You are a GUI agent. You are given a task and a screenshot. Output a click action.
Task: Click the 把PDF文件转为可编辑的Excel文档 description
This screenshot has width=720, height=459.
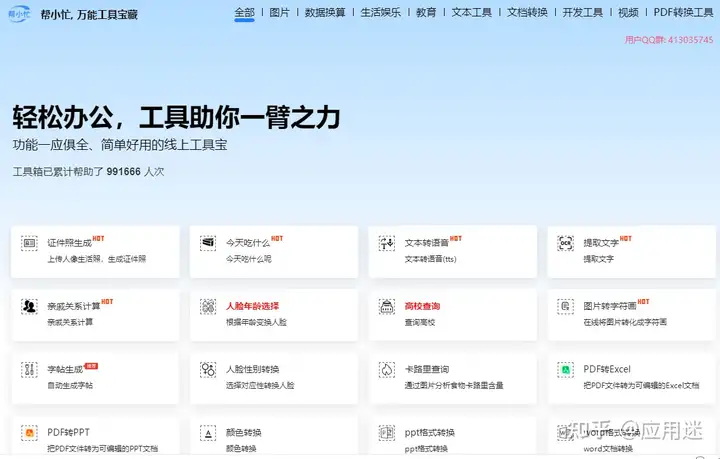pyautogui.click(x=641, y=386)
